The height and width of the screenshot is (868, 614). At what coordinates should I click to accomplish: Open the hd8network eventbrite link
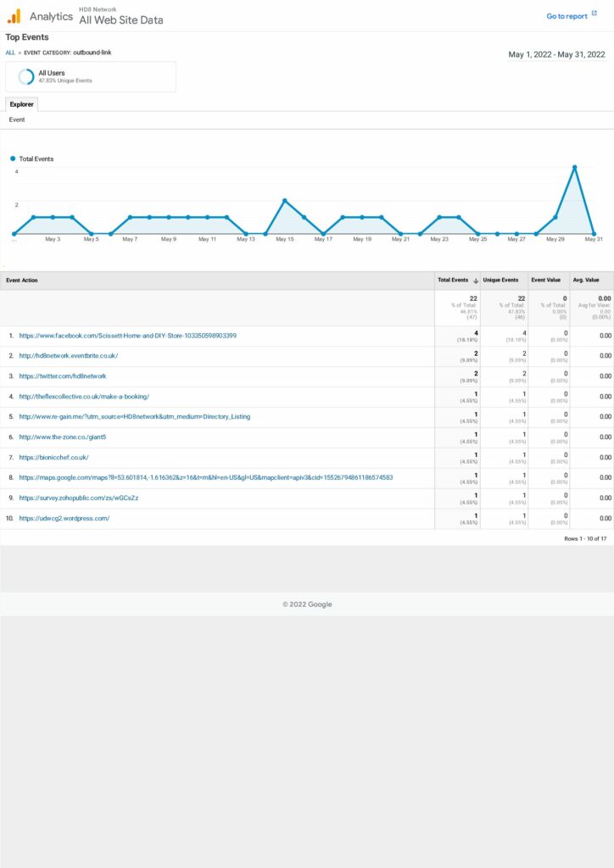[68, 356]
